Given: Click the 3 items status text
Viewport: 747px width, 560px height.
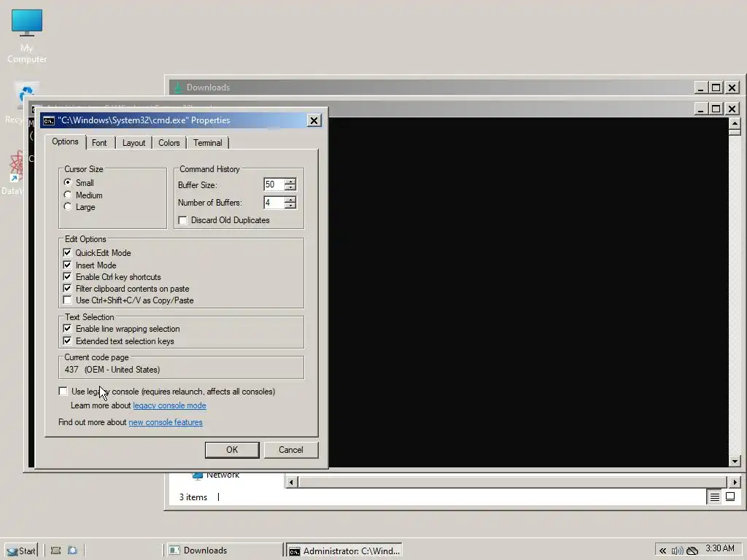Looking at the screenshot, I should click(x=193, y=497).
